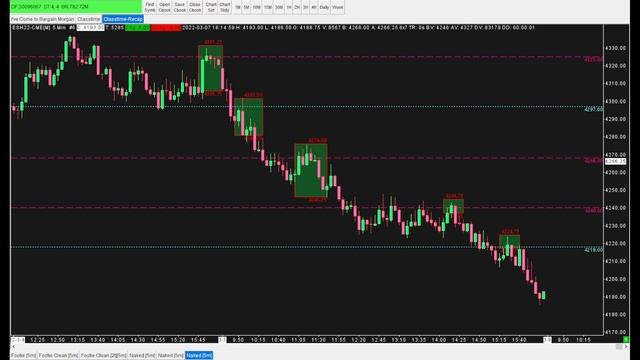
Task: Click the 4170.00 price scale label
Action: pos(616,332)
